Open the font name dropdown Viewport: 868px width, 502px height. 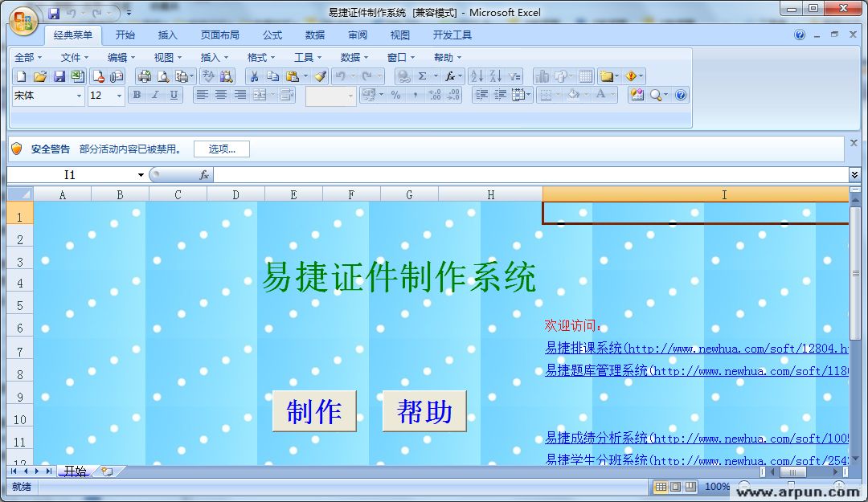click(x=80, y=95)
